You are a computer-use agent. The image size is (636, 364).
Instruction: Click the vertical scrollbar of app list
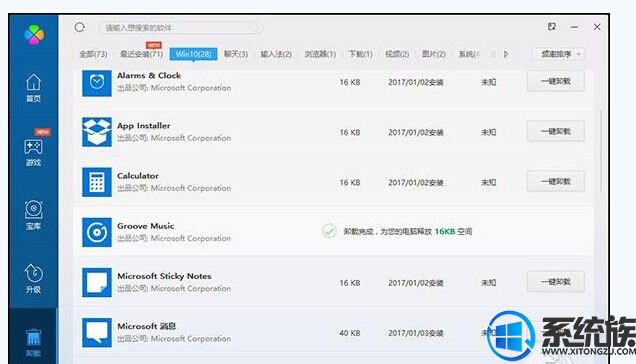pyautogui.click(x=600, y=151)
